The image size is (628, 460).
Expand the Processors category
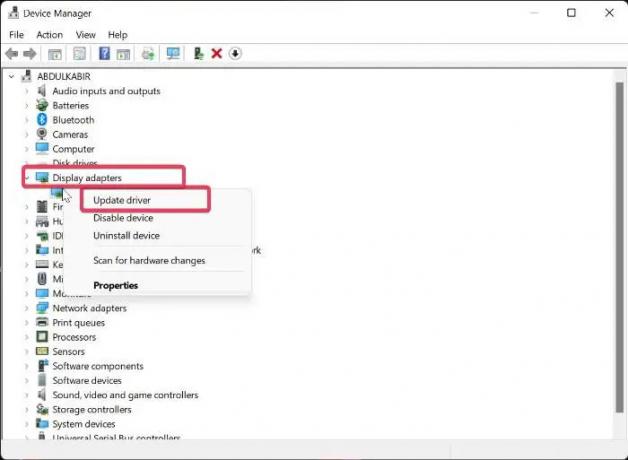pos(27,337)
